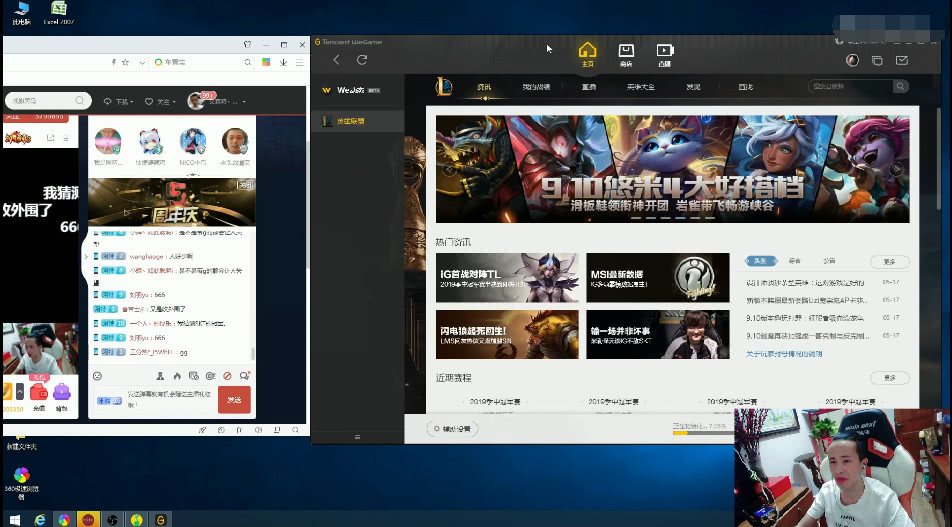
Task: Switch to the middle news category tab
Action: [794, 261]
